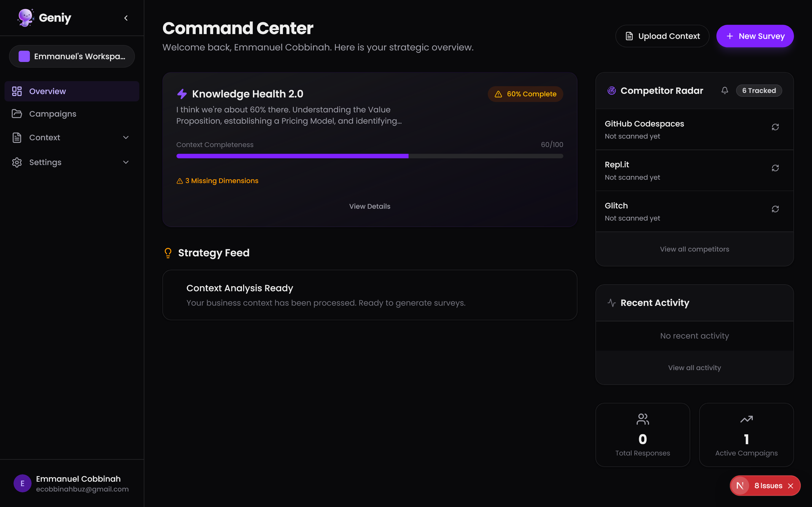Open View Details for Knowledge Health
812x507 pixels.
point(369,206)
